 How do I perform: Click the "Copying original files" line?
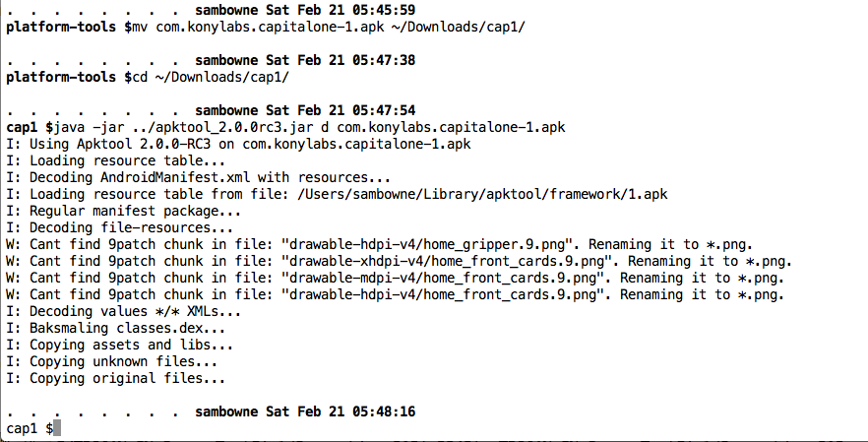118,378
